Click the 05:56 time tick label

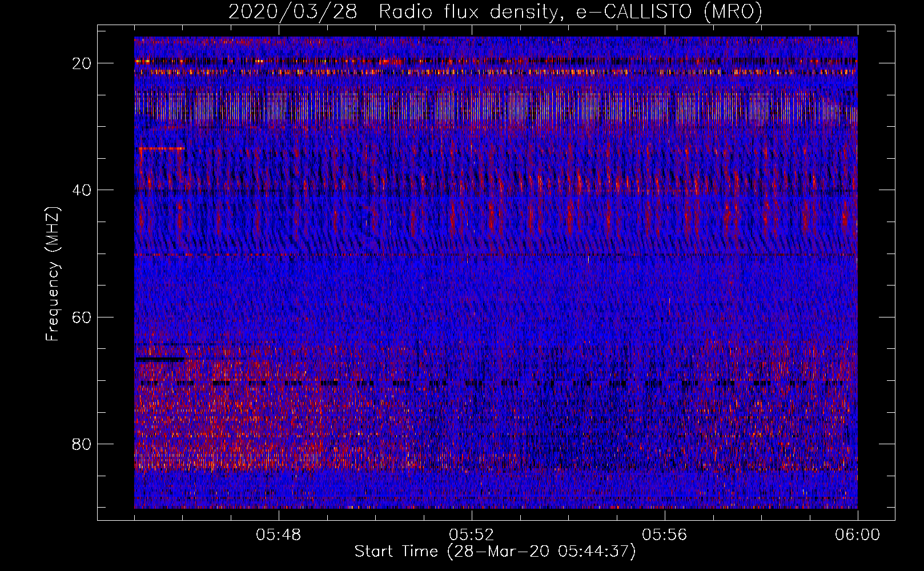pyautogui.click(x=664, y=535)
